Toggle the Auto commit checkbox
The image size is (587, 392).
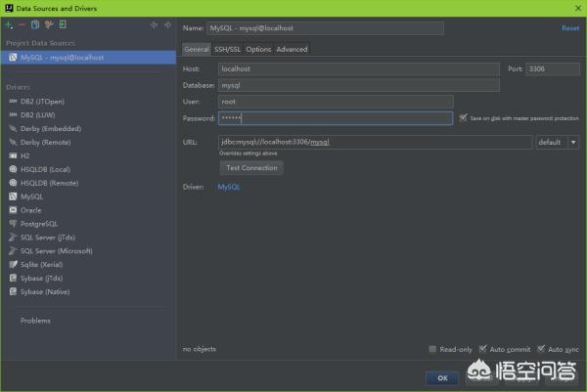482,349
